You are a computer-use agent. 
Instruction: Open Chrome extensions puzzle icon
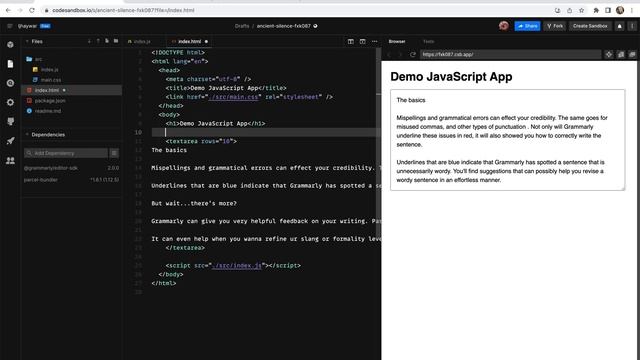[596, 10]
